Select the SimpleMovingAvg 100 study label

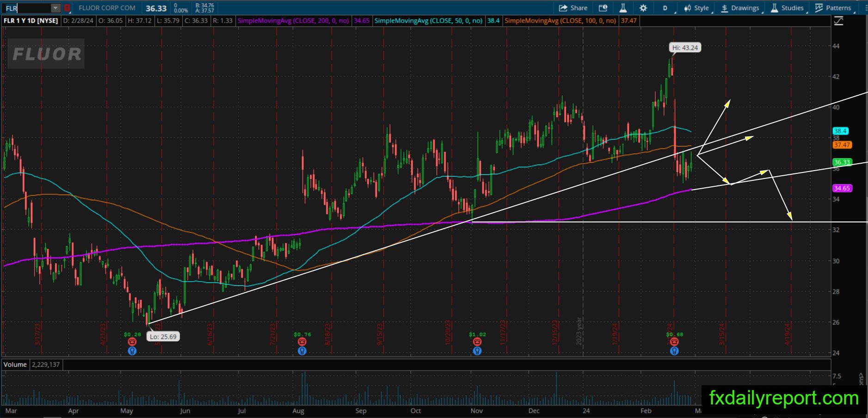click(x=560, y=20)
